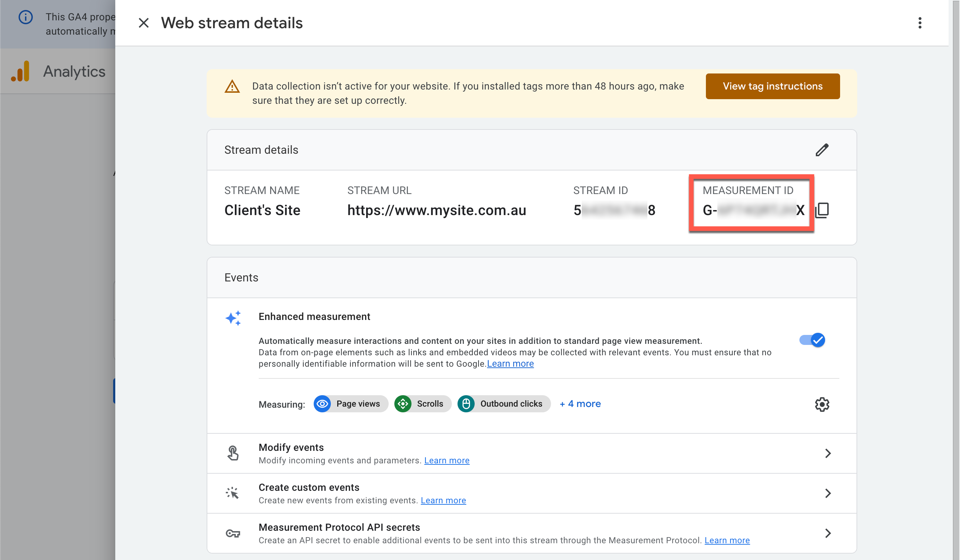Image resolution: width=960 pixels, height=560 pixels.
Task: Click the Enhanced measurement sparkle icon
Action: click(233, 318)
